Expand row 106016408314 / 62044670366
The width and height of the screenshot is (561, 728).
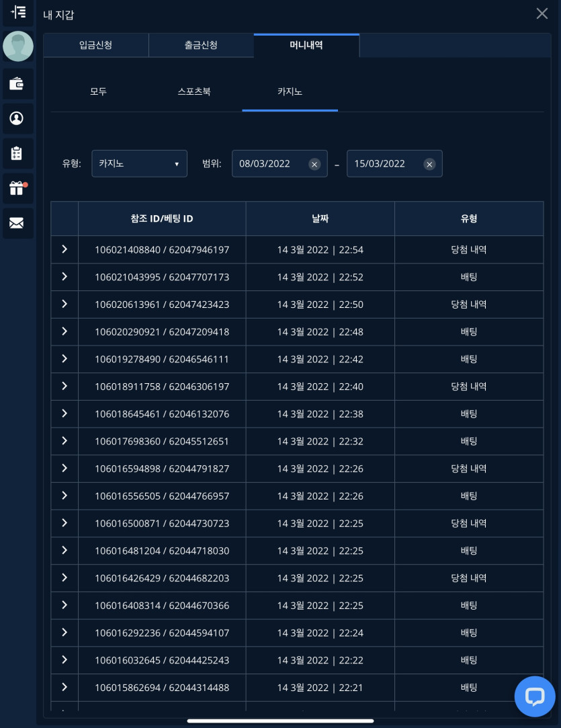click(64, 606)
